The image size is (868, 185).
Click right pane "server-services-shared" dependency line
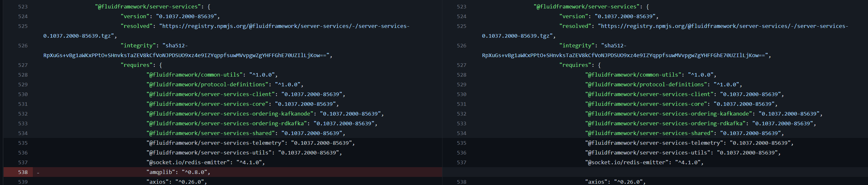point(684,133)
